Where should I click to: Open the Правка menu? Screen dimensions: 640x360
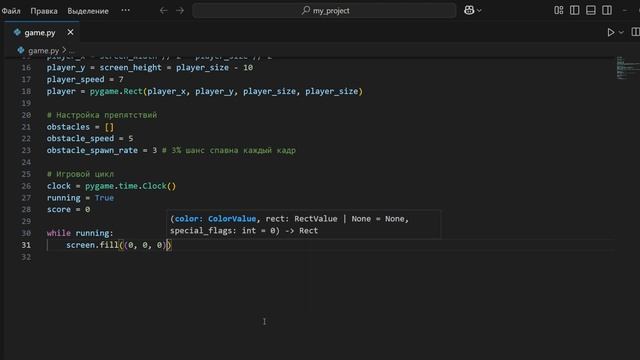tap(44, 11)
